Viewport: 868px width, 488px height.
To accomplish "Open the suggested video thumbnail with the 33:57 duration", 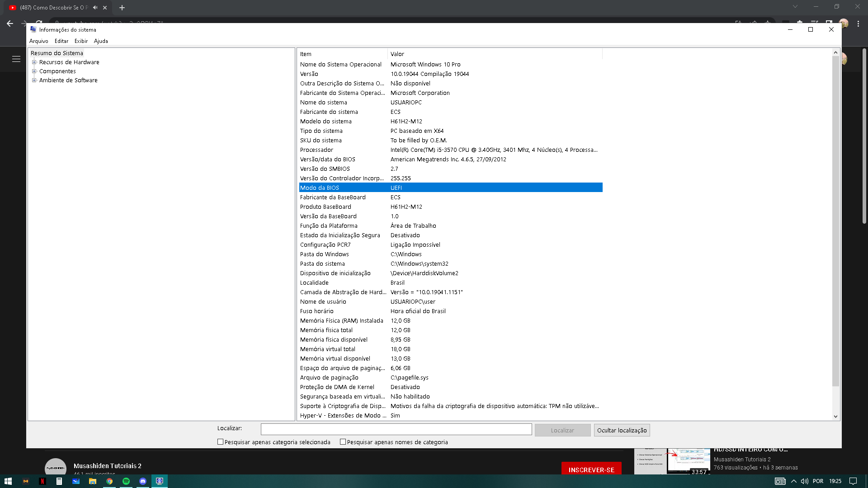I will tap(672, 462).
